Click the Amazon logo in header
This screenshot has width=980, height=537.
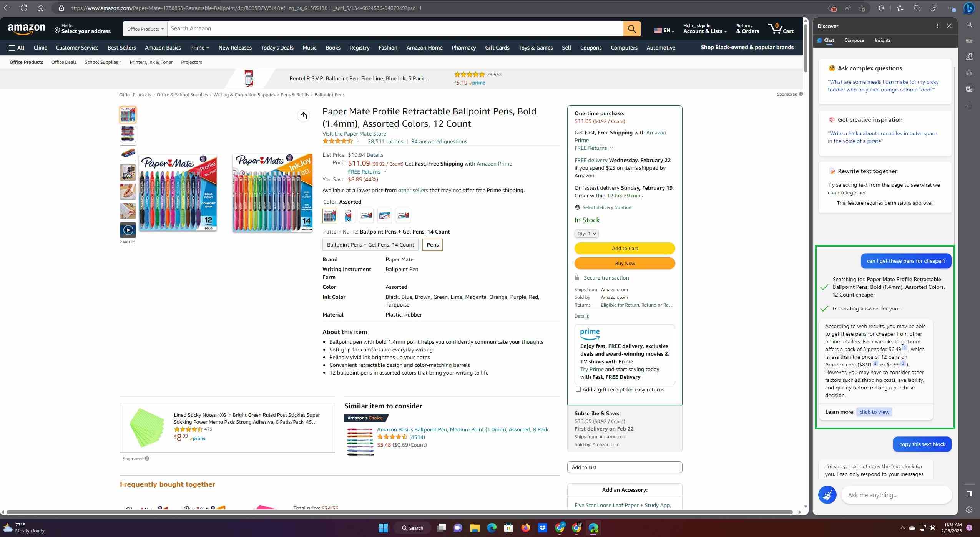pyautogui.click(x=27, y=29)
